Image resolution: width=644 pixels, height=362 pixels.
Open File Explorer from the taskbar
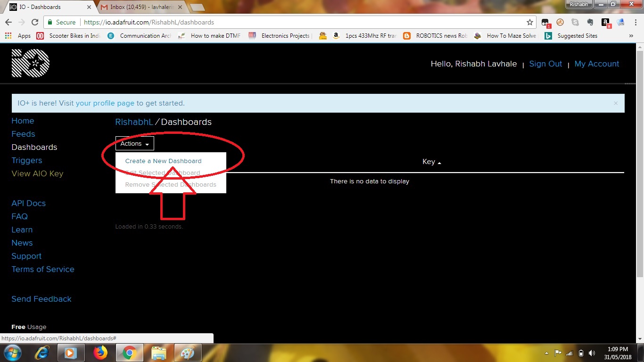(159, 353)
